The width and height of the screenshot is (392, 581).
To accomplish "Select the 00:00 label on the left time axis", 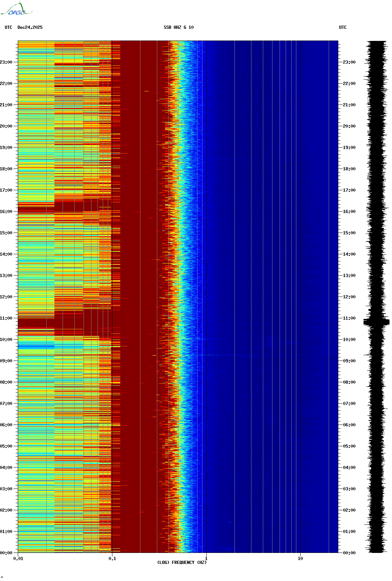I will 6,553.
